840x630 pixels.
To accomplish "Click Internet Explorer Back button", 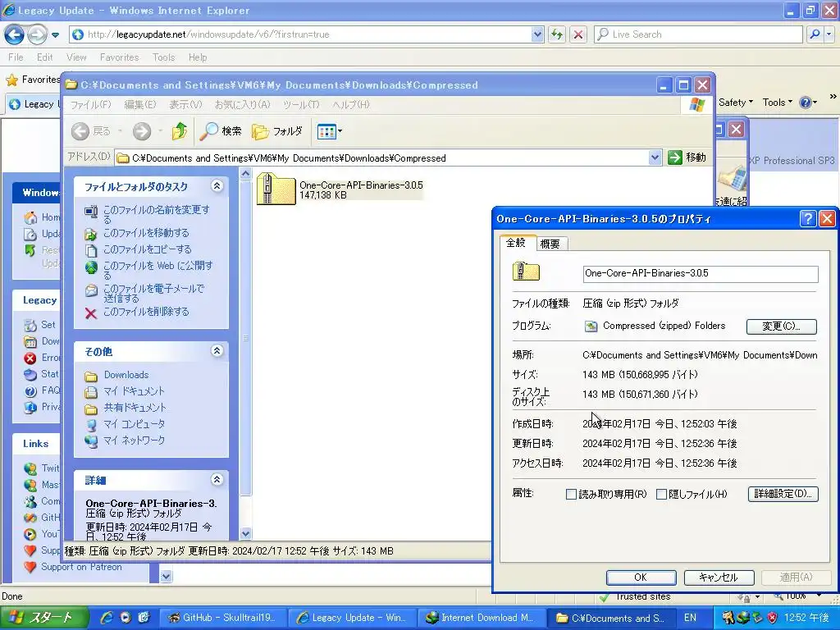I will [15, 34].
